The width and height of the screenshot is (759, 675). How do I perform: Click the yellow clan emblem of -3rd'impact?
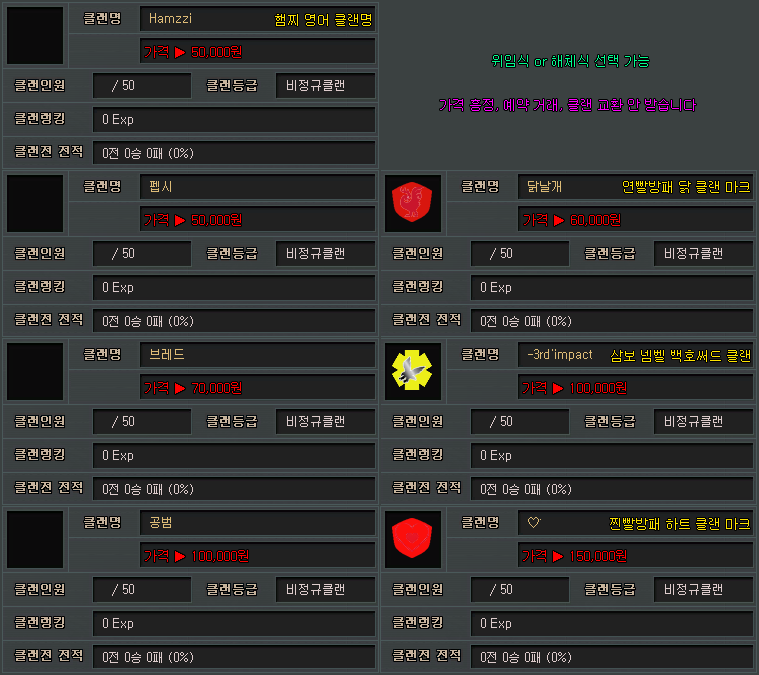coord(412,370)
